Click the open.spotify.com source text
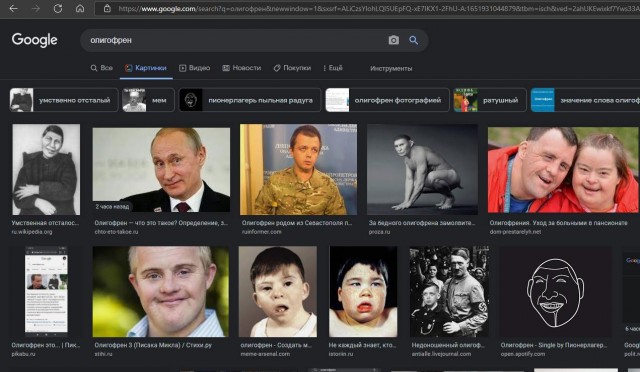 click(x=523, y=354)
